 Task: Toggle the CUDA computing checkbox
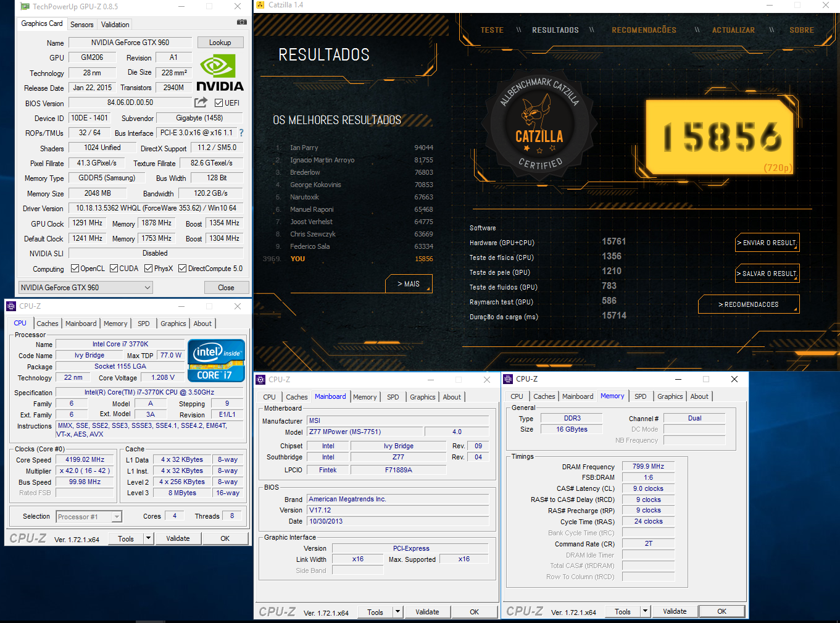[x=114, y=269]
